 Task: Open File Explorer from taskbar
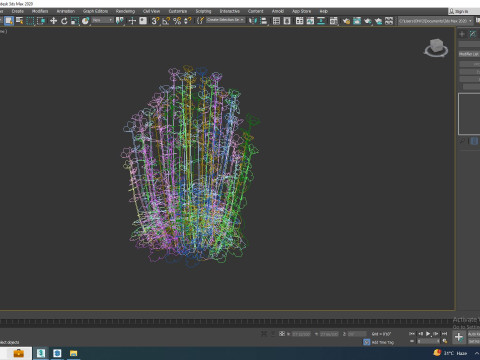[x=73, y=353]
